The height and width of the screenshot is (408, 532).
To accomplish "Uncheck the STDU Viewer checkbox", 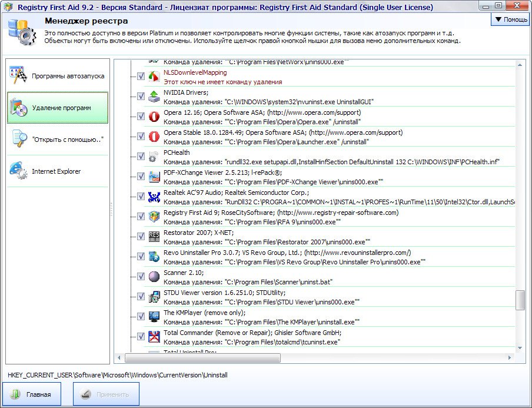I will (141, 297).
